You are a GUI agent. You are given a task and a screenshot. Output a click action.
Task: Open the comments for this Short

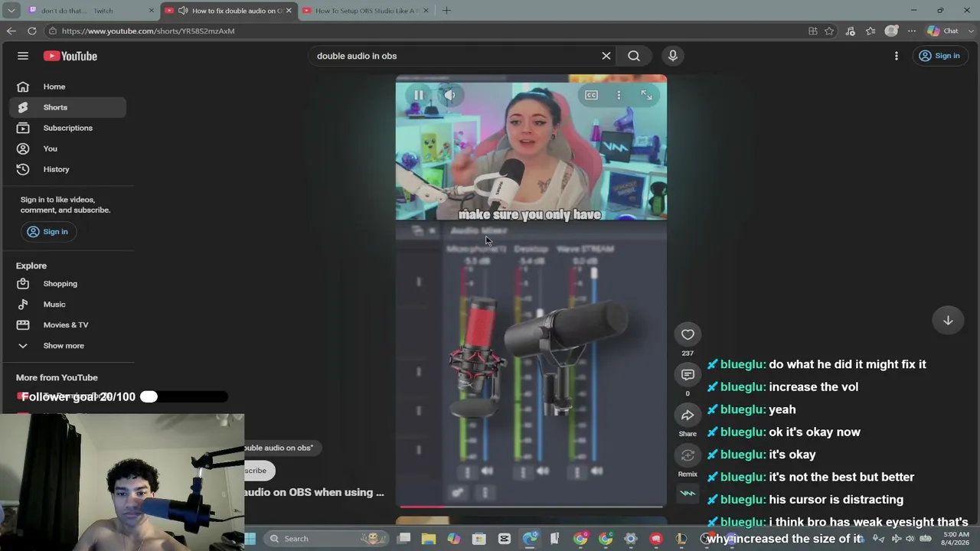click(x=688, y=374)
